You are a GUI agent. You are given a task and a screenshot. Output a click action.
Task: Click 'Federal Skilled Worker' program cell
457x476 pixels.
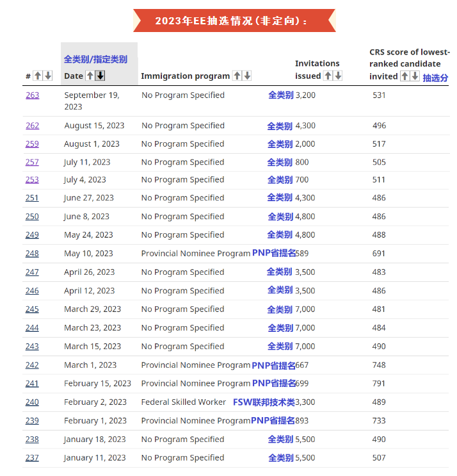click(184, 402)
